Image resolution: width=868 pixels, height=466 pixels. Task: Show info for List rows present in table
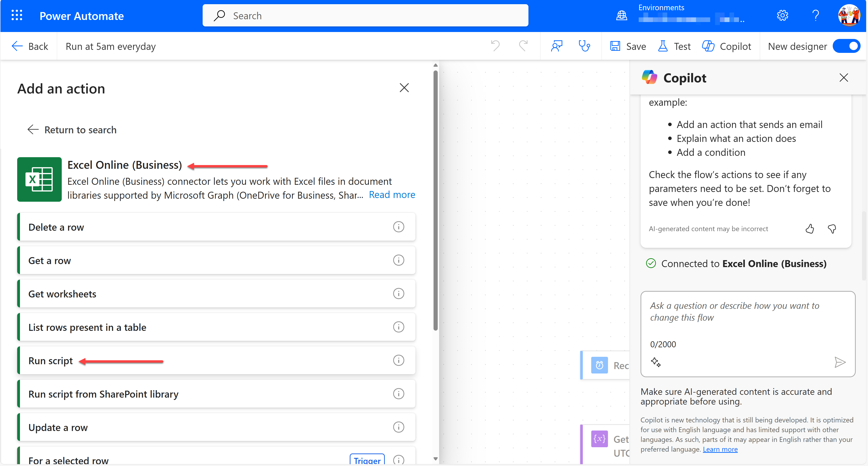[399, 327]
